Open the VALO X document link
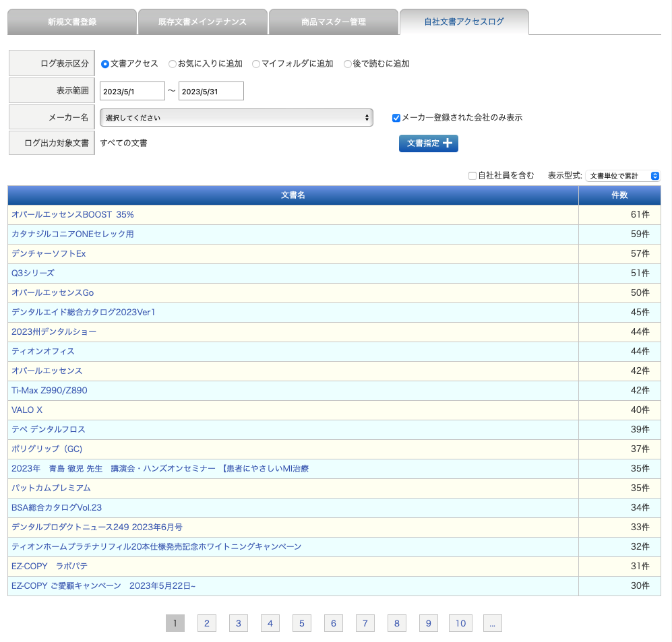Screen dimensions: 672x642 coord(27,410)
